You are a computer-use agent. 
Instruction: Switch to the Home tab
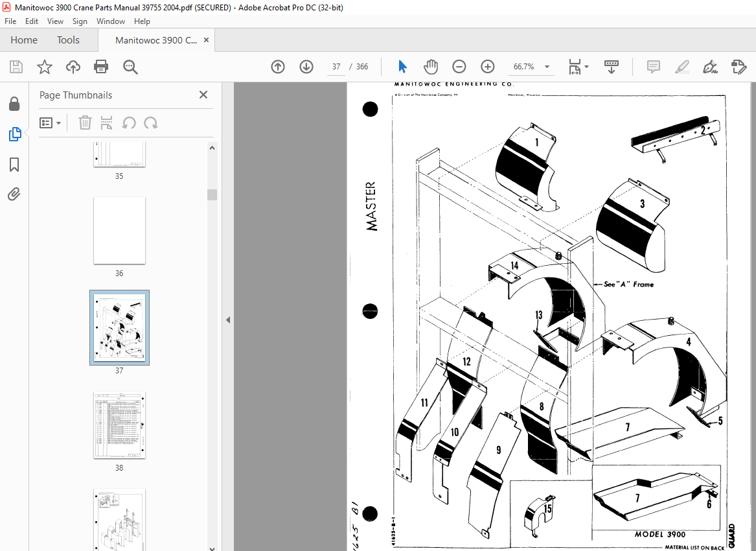tap(23, 40)
